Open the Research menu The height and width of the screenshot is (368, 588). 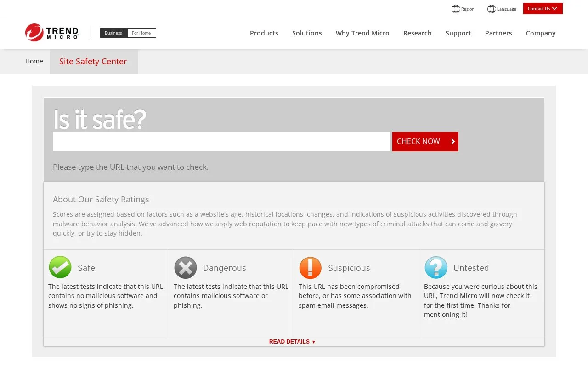tap(418, 33)
